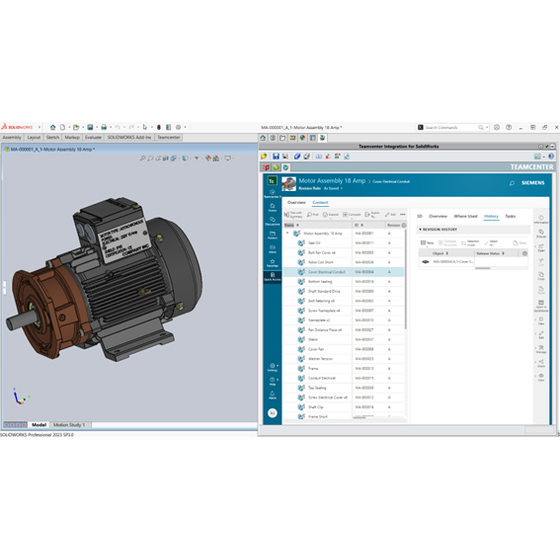Click the revision object link in history table
The width and height of the screenshot is (560, 560).
point(454,262)
